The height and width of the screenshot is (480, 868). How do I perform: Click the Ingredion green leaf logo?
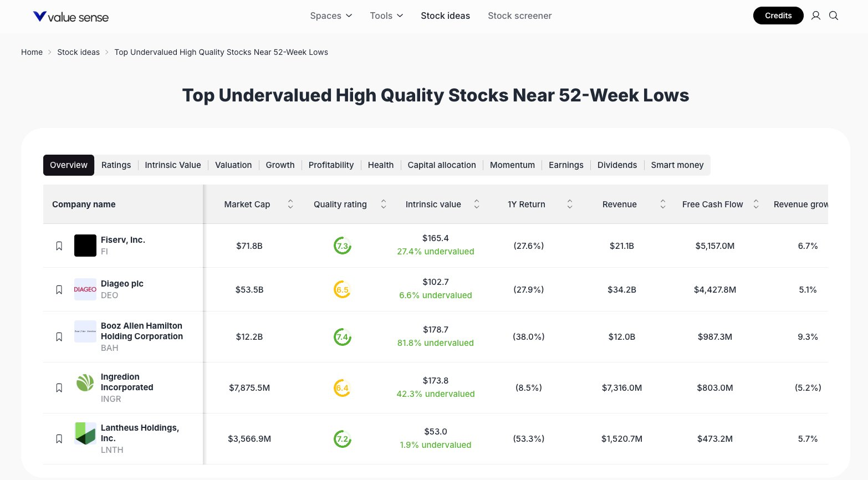(x=85, y=383)
